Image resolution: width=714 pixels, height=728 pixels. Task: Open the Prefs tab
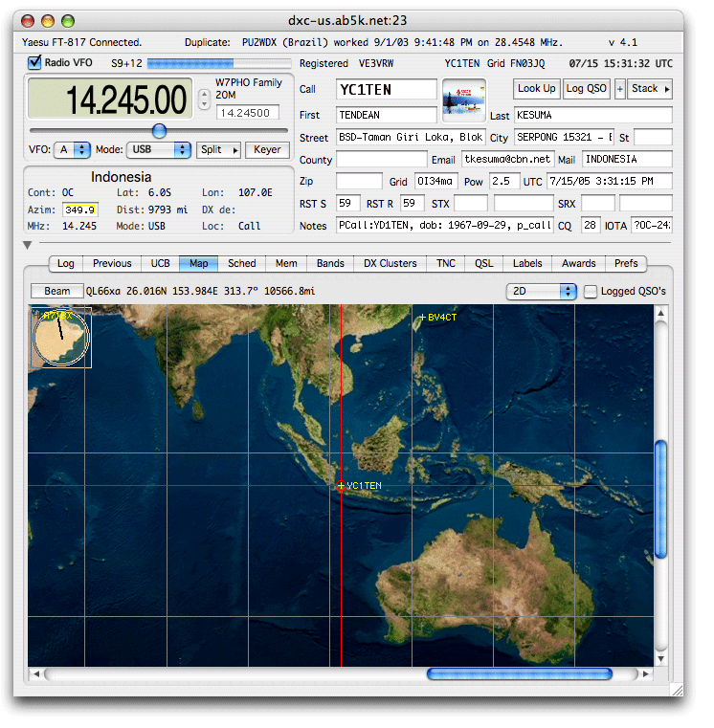626,264
